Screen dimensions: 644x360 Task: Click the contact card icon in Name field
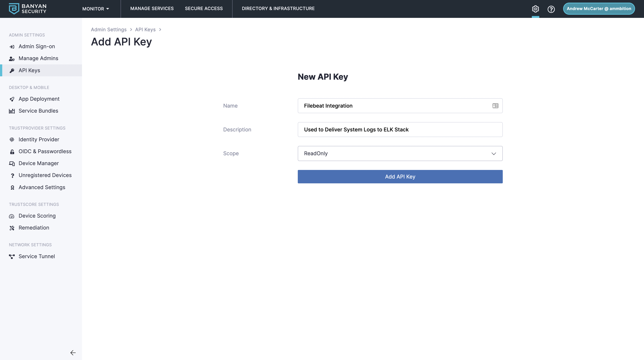coord(495,106)
